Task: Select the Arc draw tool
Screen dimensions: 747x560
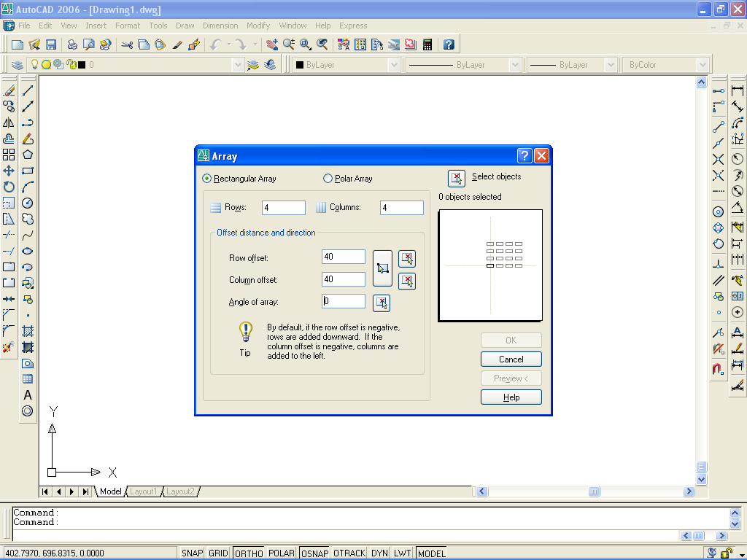Action: 28,187
